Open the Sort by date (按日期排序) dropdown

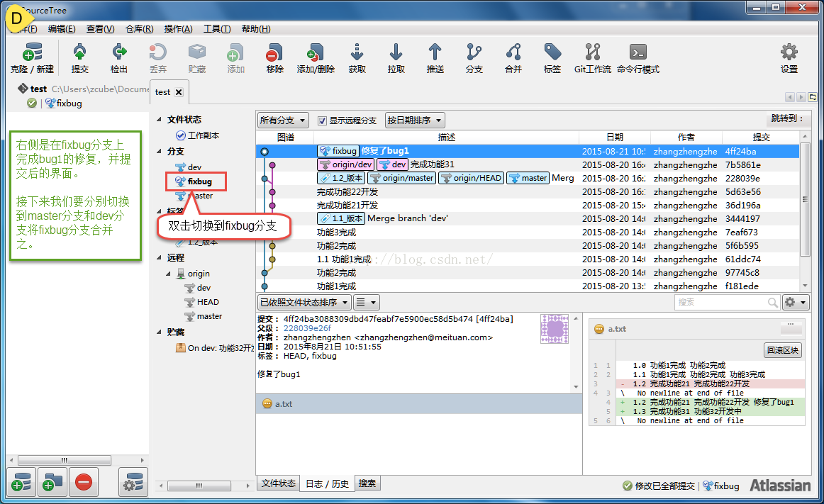tap(415, 121)
